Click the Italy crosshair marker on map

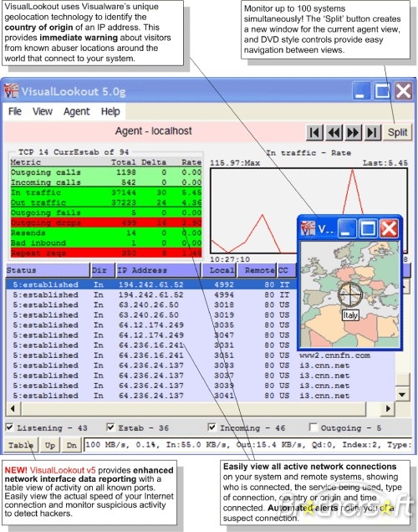click(x=349, y=294)
